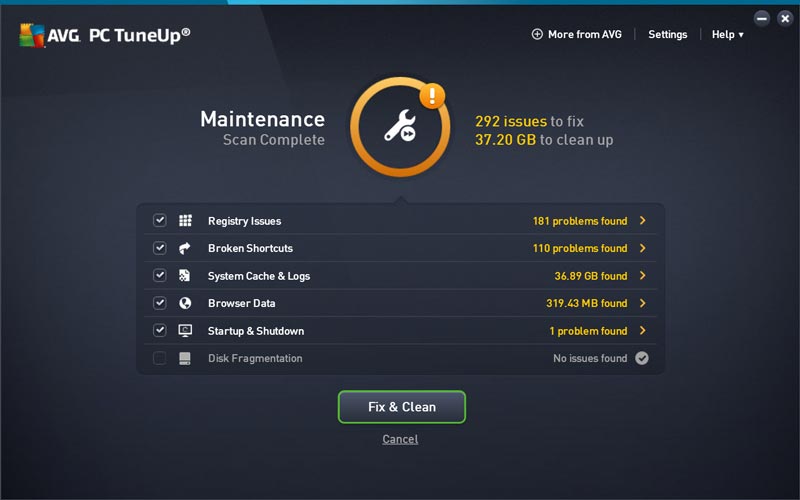This screenshot has height=500, width=800.
Task: Click 292 issues to fix text
Action: pos(529,121)
